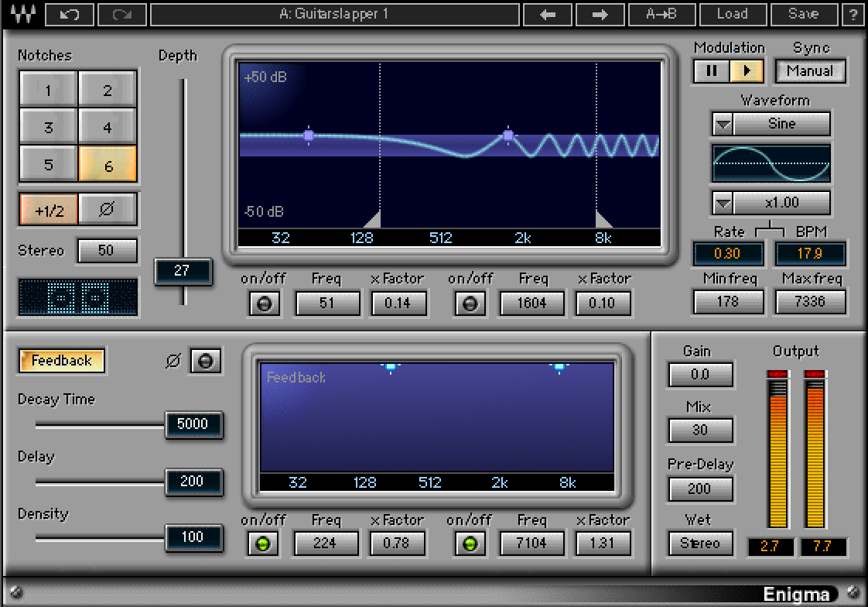Click the Sine waveform selector
The width and height of the screenshot is (868, 607).
(781, 124)
